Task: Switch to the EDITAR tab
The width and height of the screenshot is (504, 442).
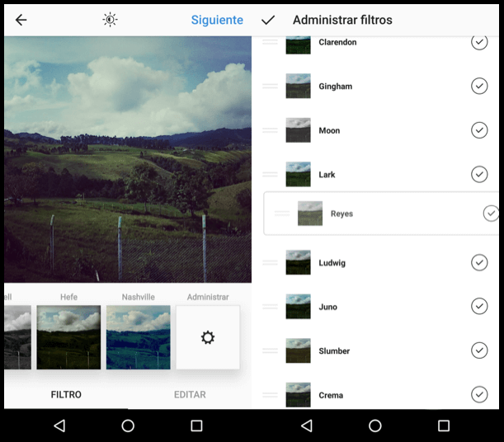Action: 190,394
